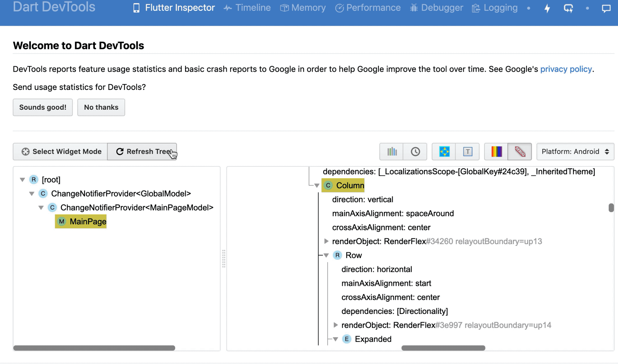
Task: Trigger hot reload with the lightning bolt icon
Action: click(x=547, y=8)
